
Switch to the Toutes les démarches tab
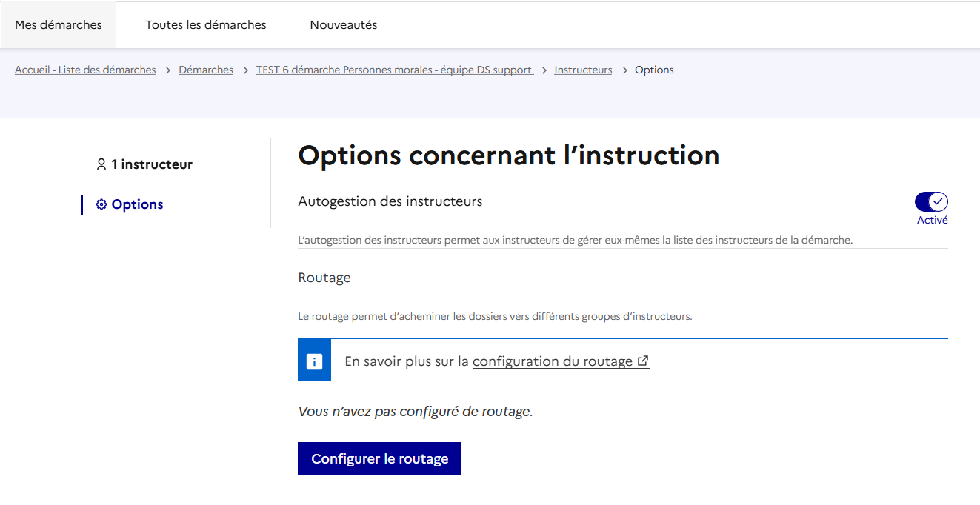206,25
